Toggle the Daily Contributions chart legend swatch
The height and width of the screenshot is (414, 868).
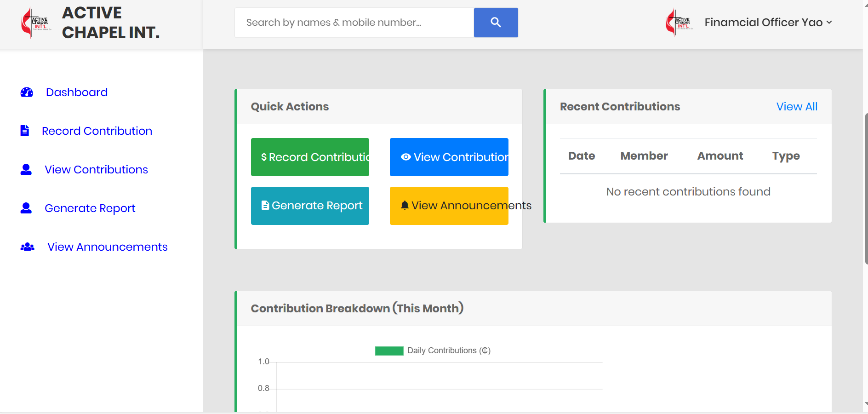click(389, 351)
